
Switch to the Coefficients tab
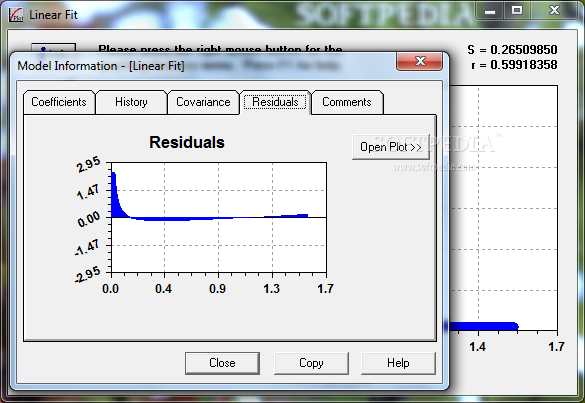coord(59,102)
